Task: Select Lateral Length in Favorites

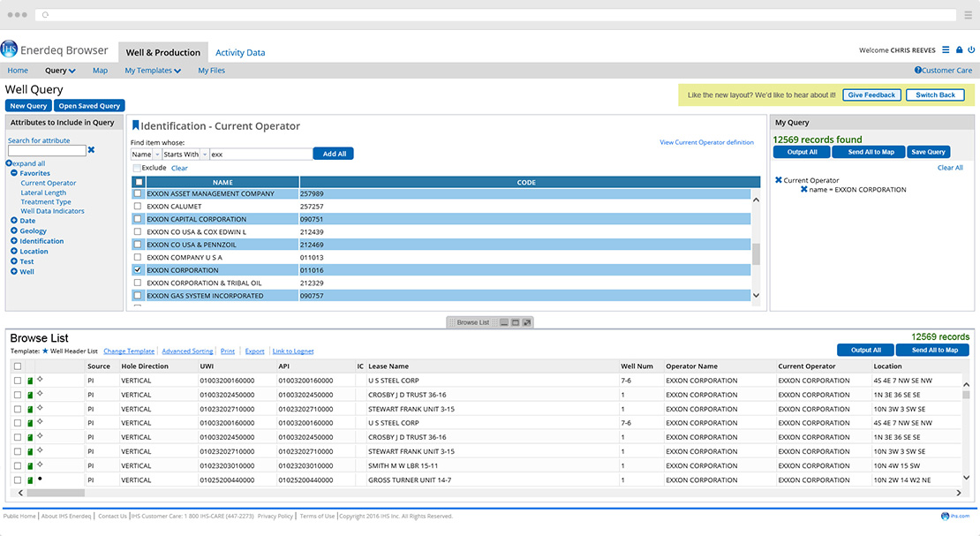Action: (x=43, y=193)
